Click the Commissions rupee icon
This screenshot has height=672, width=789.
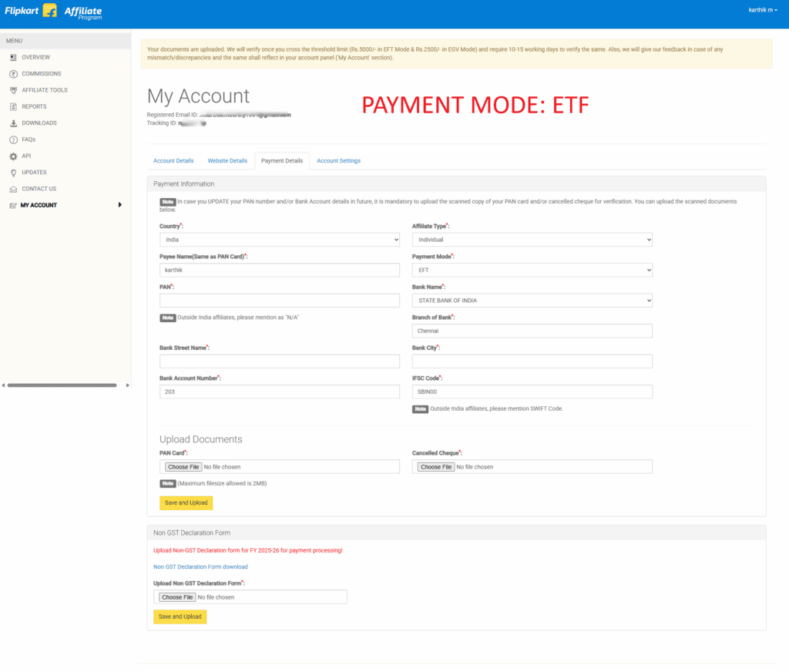(14, 74)
